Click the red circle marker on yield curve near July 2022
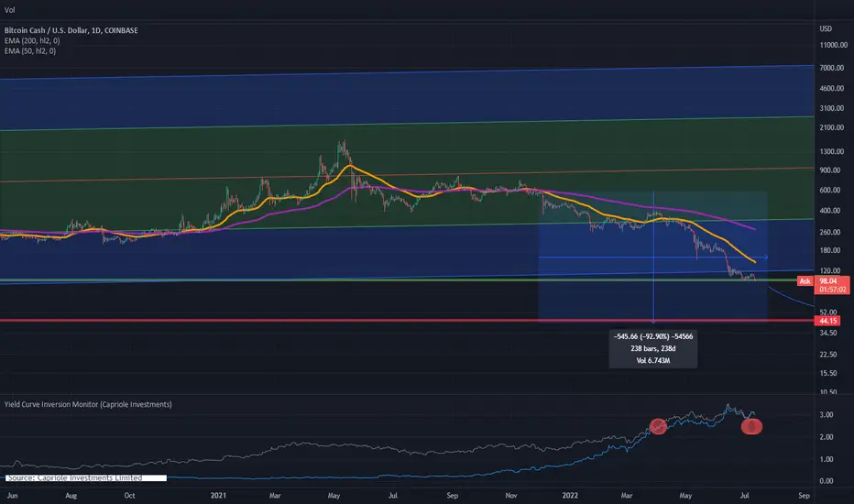 [x=751, y=426]
